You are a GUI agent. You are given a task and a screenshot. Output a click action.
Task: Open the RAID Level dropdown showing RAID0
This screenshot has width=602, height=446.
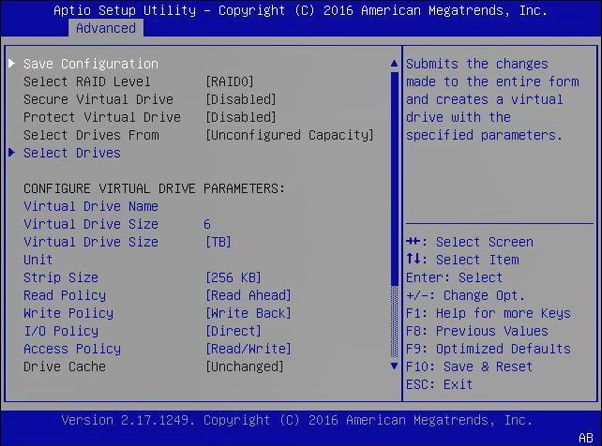coord(229,82)
